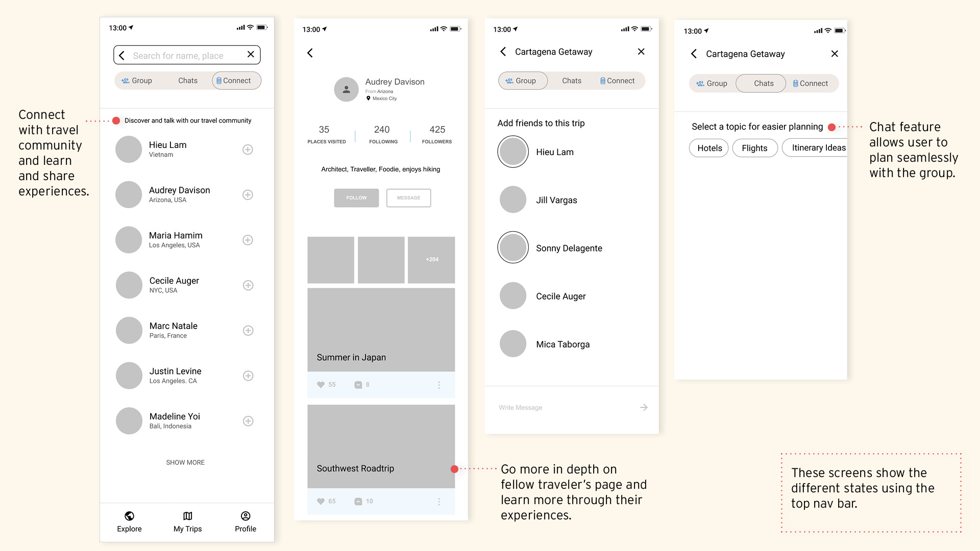Select Hieu Lam to add to trip
This screenshot has height=551, width=980.
click(513, 152)
